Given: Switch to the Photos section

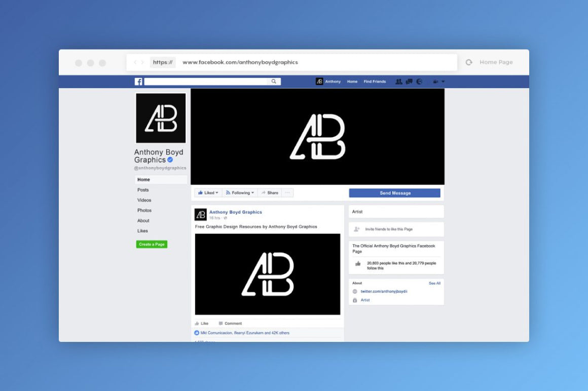Looking at the screenshot, I should coord(144,210).
